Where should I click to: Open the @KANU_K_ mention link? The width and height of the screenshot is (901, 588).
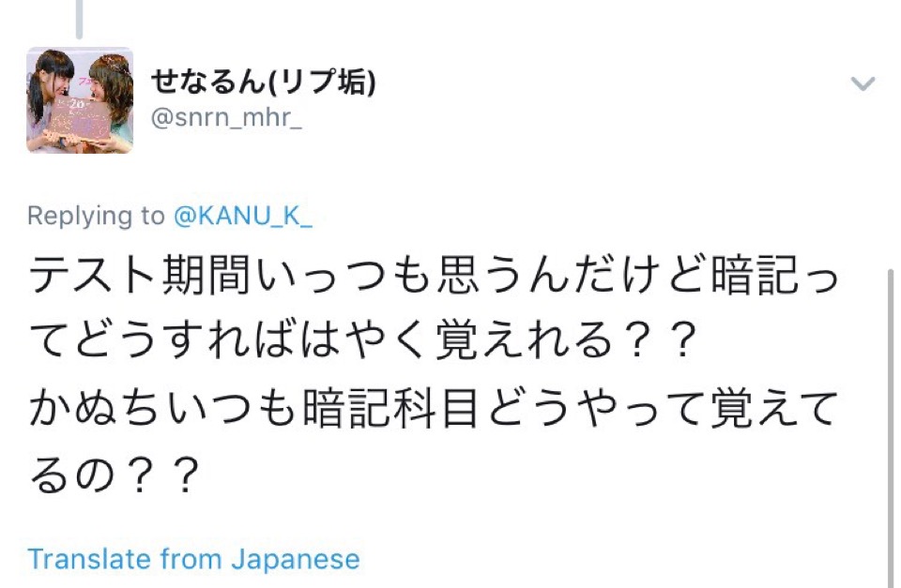point(242,216)
